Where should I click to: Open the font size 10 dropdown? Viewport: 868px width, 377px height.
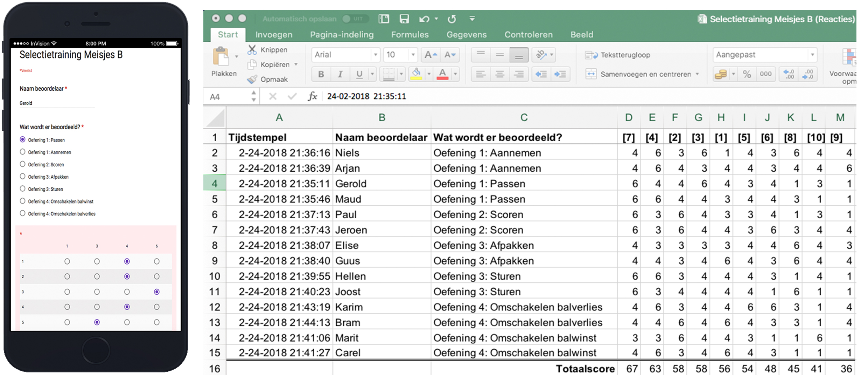click(x=413, y=55)
